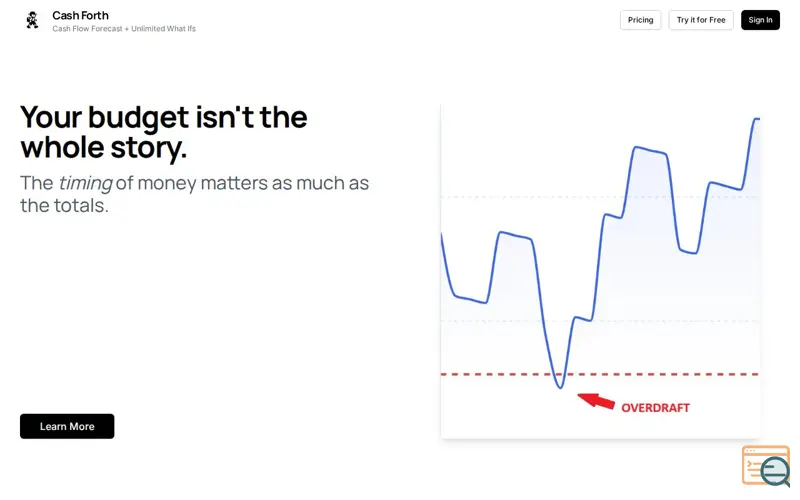
Task: Click the red OVERDRAFT label
Action: point(655,408)
